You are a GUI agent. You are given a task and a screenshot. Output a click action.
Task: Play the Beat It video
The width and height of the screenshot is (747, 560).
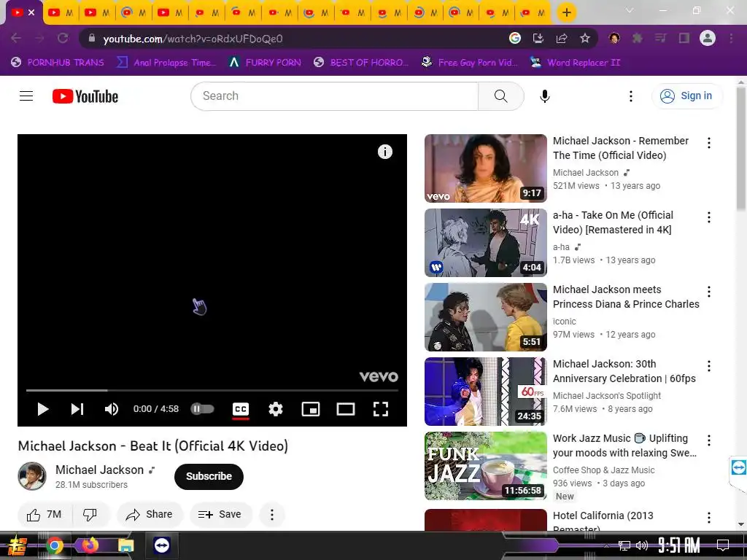tap(43, 409)
